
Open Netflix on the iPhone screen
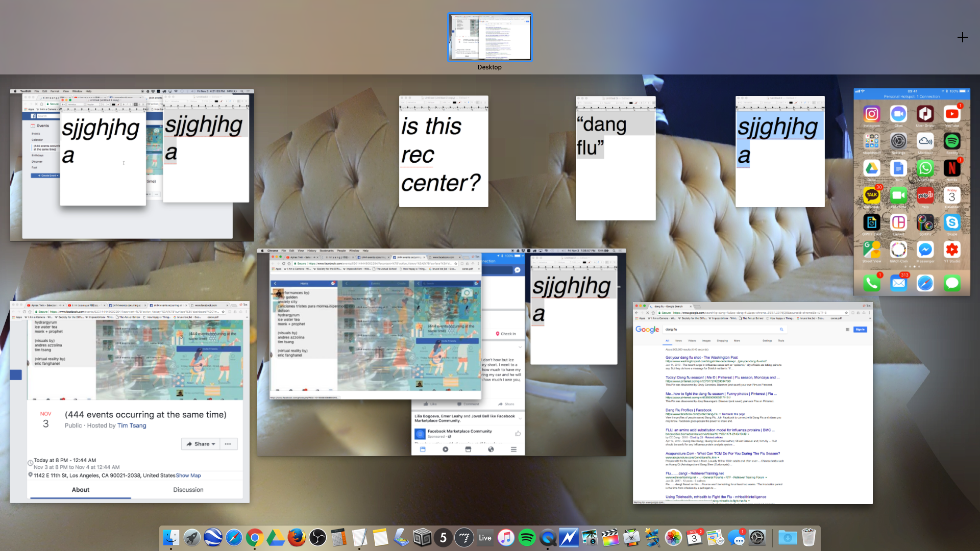(x=952, y=168)
